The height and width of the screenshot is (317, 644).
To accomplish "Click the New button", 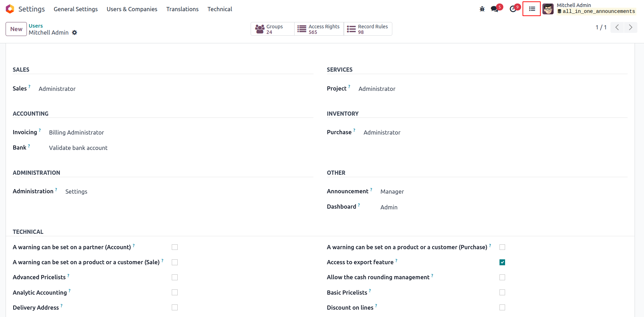I will click(16, 29).
